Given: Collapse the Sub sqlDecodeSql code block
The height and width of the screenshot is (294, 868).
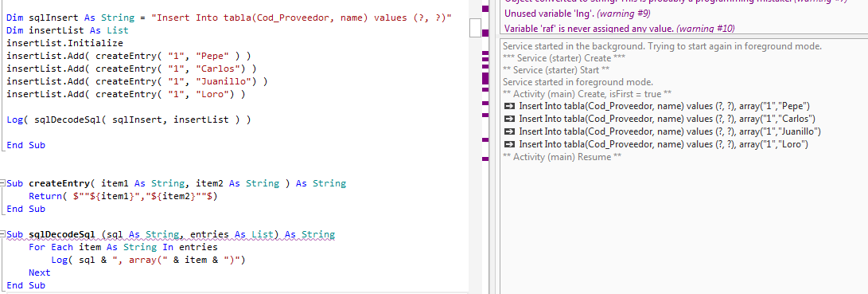Looking at the screenshot, I should click(x=3, y=234).
